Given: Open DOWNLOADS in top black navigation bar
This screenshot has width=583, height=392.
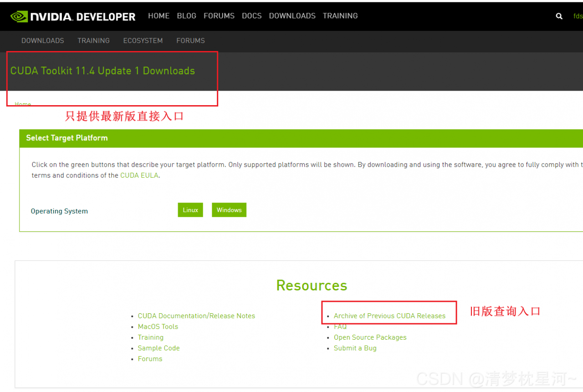Looking at the screenshot, I should 292,16.
